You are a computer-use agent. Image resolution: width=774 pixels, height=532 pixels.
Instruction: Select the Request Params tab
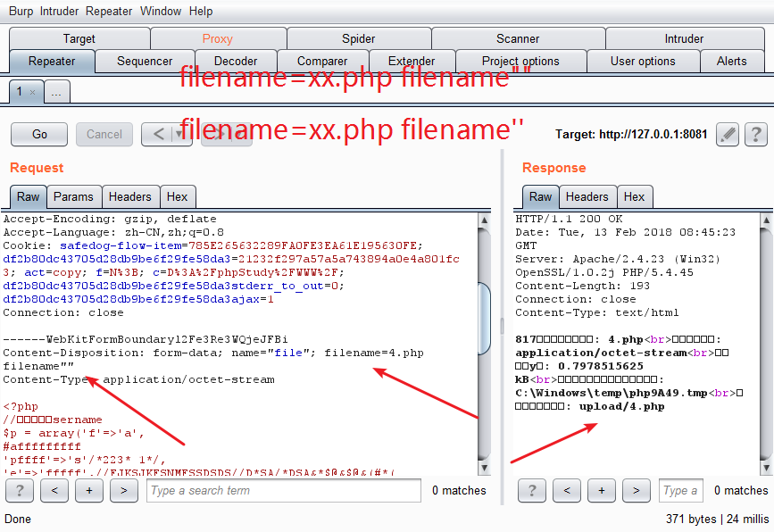coord(73,197)
